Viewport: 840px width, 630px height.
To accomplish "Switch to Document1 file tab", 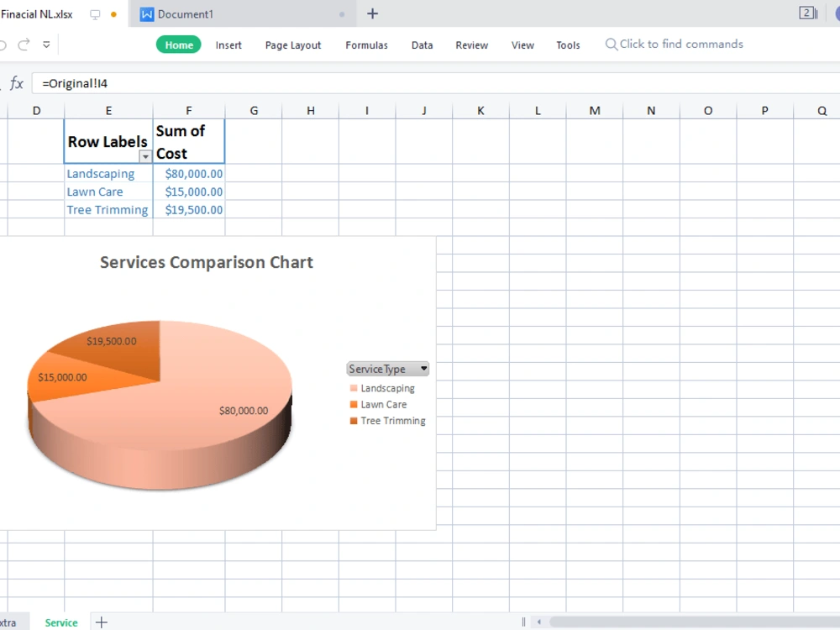I will click(x=243, y=14).
